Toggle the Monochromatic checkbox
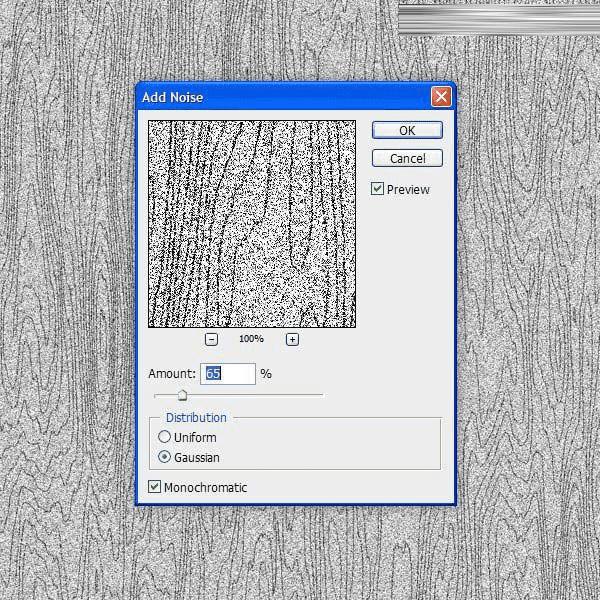The width and height of the screenshot is (600, 600). tap(154, 487)
